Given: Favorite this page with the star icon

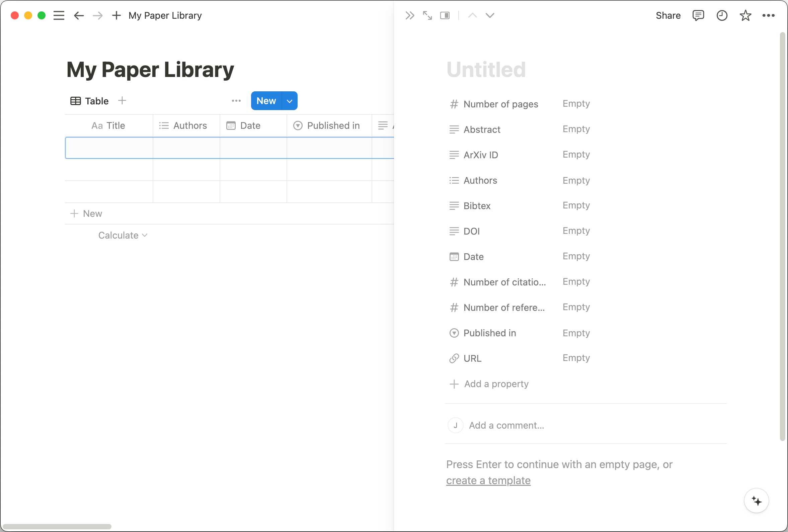Looking at the screenshot, I should click(745, 16).
